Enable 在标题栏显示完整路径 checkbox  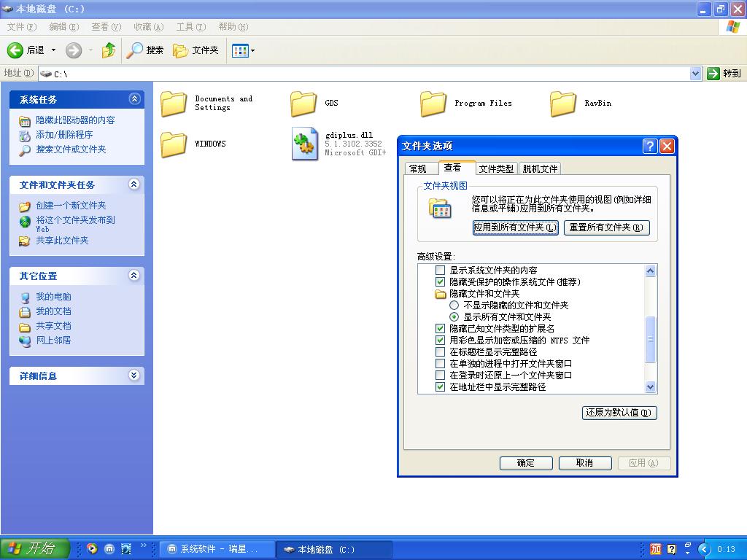click(x=440, y=352)
